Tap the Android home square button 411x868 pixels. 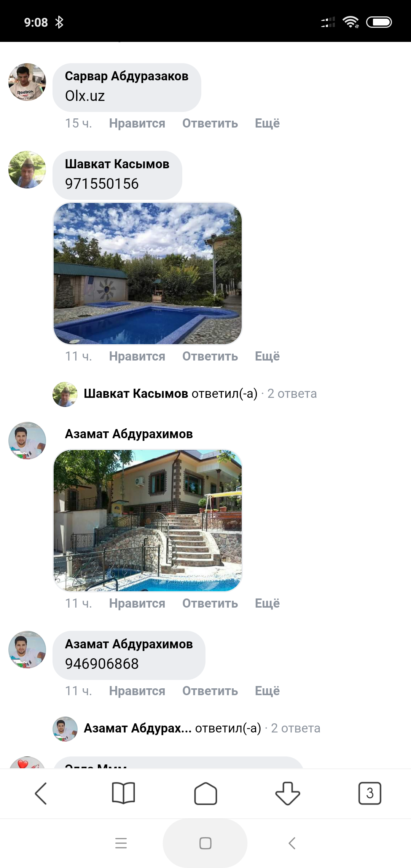(x=205, y=843)
